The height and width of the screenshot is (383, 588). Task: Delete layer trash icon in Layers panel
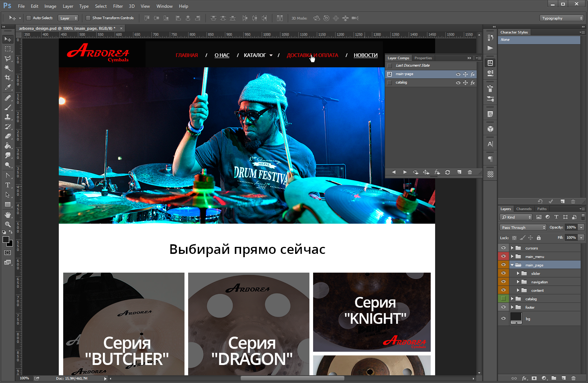(574, 378)
